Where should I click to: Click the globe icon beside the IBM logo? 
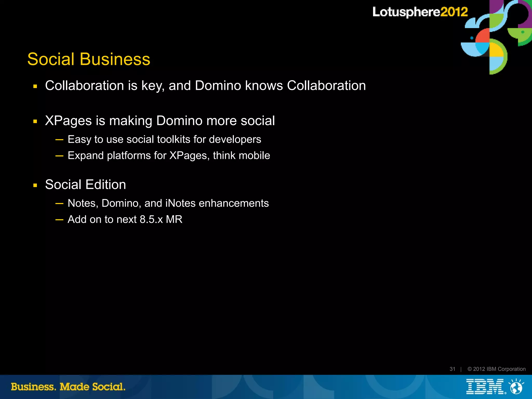pos(517,387)
